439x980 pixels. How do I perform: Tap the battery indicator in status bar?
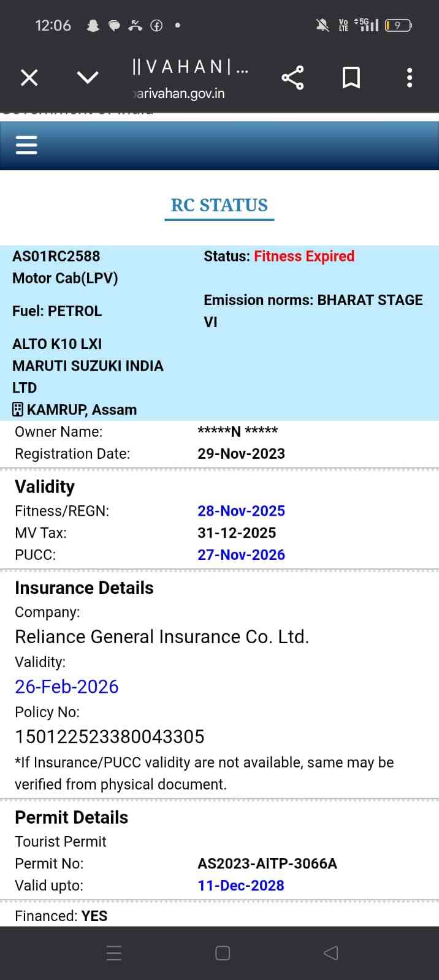tap(398, 25)
